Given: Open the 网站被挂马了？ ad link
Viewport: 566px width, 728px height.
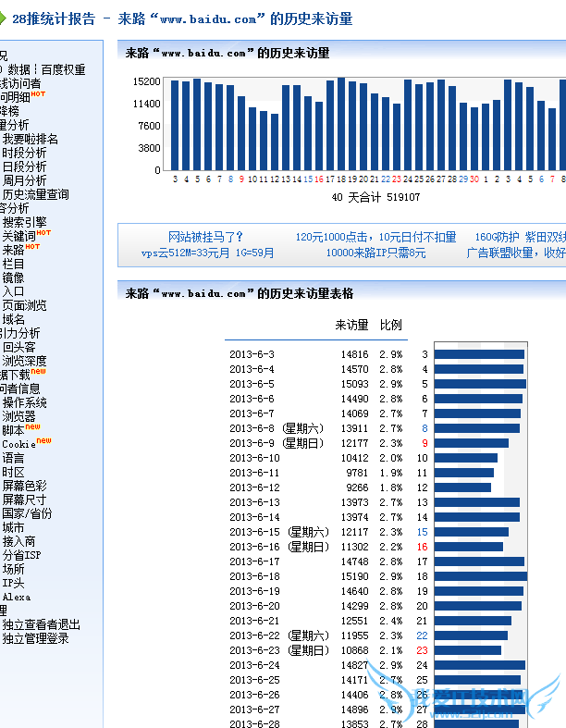Looking at the screenshot, I should [205, 237].
